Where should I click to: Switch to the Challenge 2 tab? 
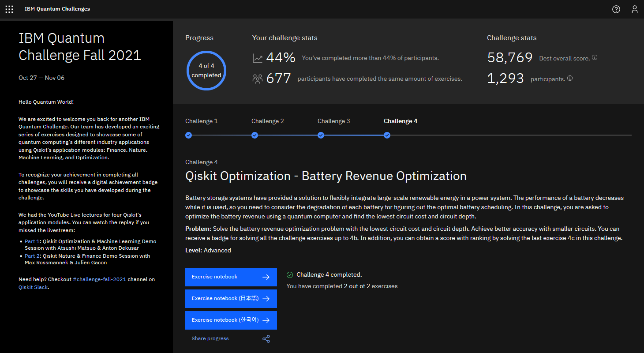coord(267,121)
